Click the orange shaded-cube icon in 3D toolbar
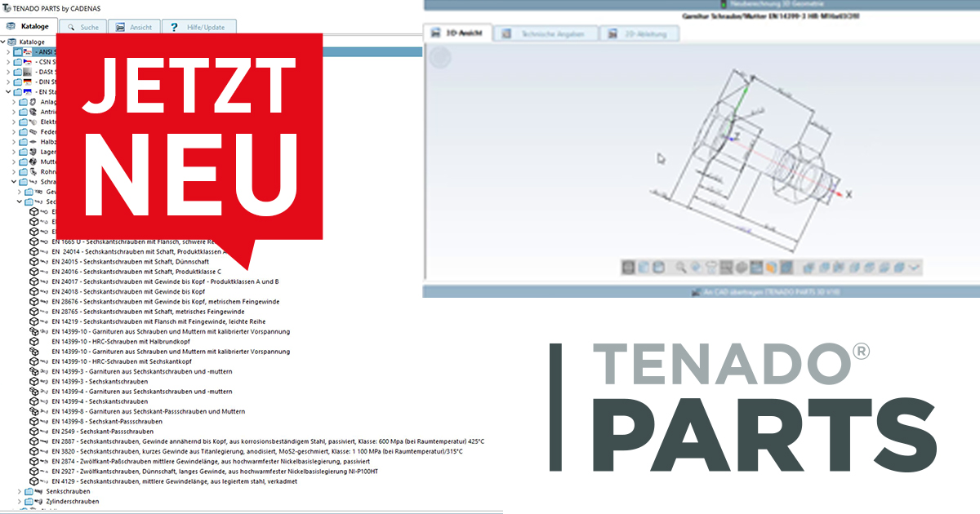This screenshot has height=514, width=980. point(772,267)
